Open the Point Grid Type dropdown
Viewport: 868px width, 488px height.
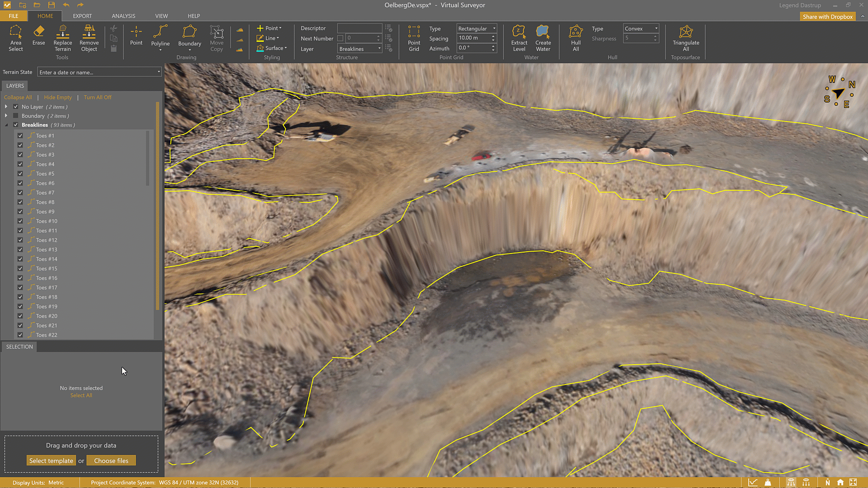[476, 28]
